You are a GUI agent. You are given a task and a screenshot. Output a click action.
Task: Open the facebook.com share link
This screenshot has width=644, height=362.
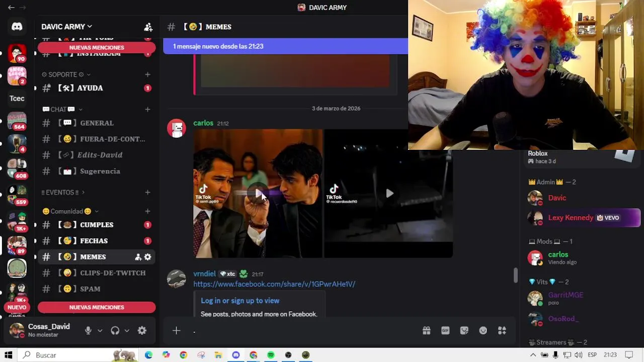(x=274, y=284)
